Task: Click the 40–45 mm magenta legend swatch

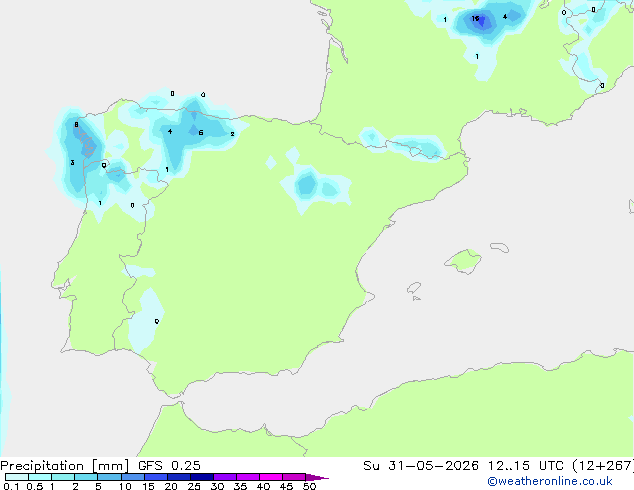Action: coord(271,477)
